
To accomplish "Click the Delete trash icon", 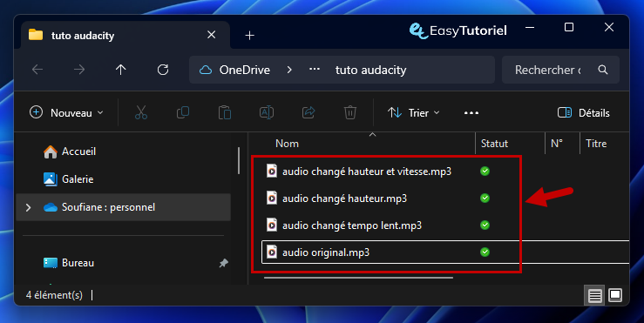I will pyautogui.click(x=350, y=112).
